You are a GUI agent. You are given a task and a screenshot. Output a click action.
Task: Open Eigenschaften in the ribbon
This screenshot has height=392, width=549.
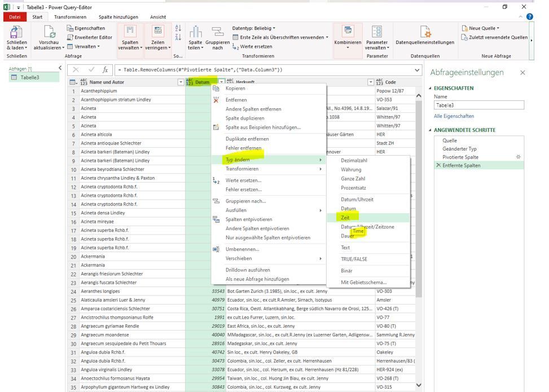(86, 28)
